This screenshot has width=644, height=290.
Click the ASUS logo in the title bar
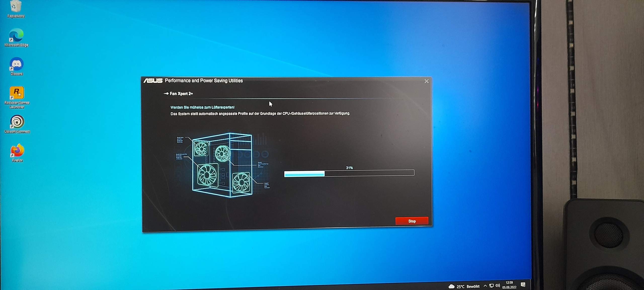pyautogui.click(x=153, y=81)
